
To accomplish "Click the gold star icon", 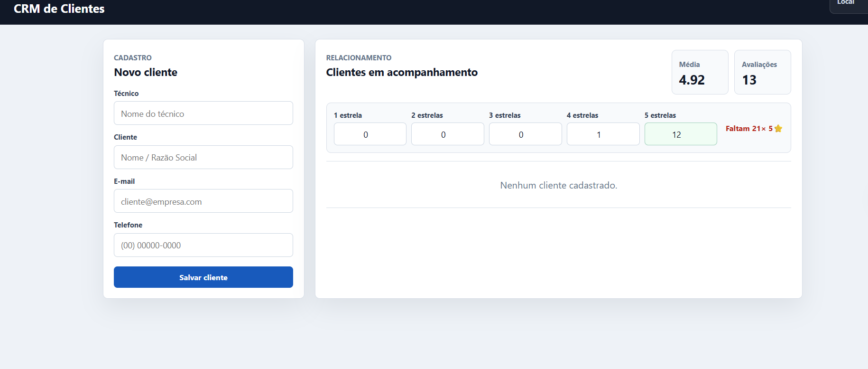I will (x=778, y=129).
